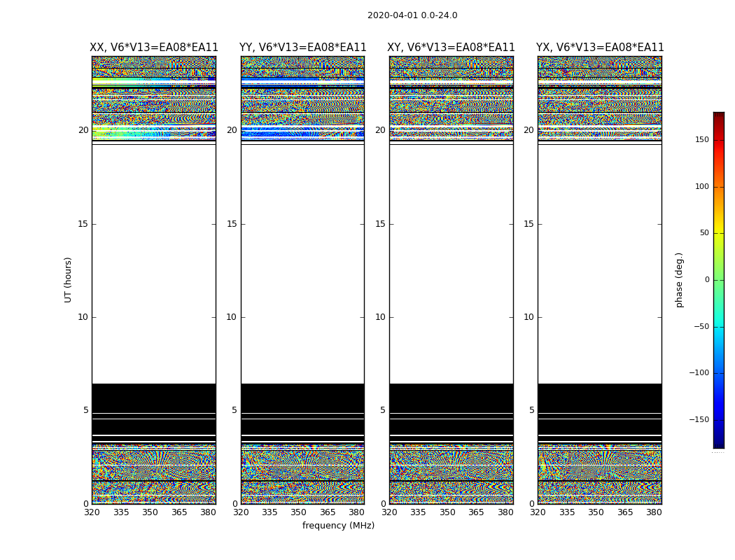Click the XX phase waterfall plot
Image resolution: width=735 pixels, height=560 pixels.
pyautogui.click(x=154, y=280)
